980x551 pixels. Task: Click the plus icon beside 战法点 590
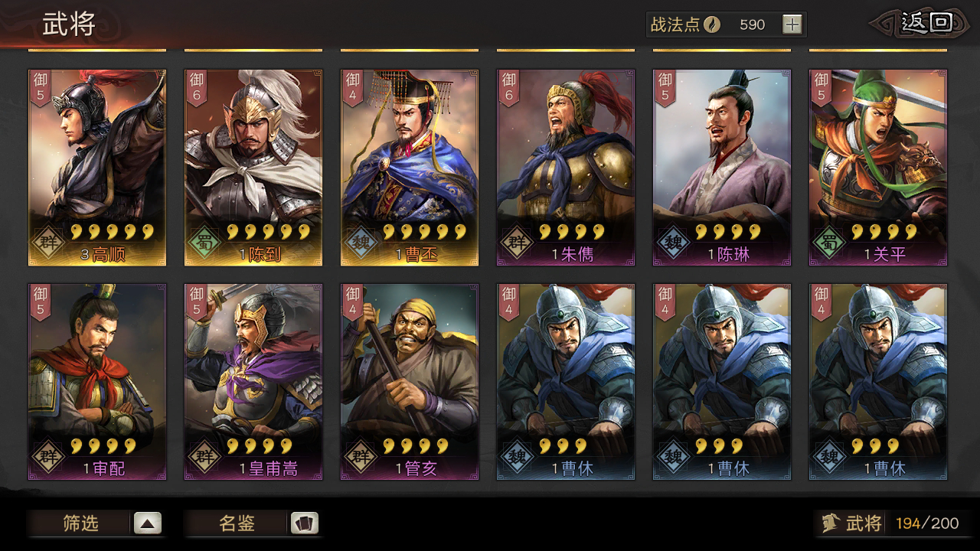[792, 24]
